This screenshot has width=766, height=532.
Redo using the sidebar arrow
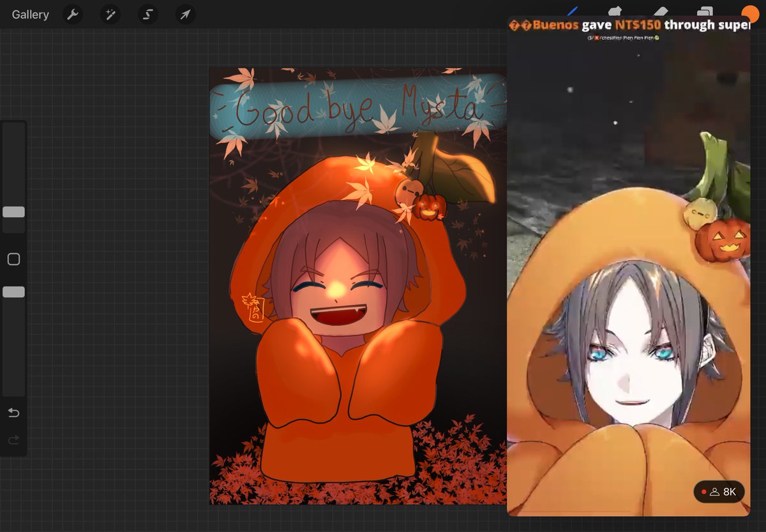point(13,440)
